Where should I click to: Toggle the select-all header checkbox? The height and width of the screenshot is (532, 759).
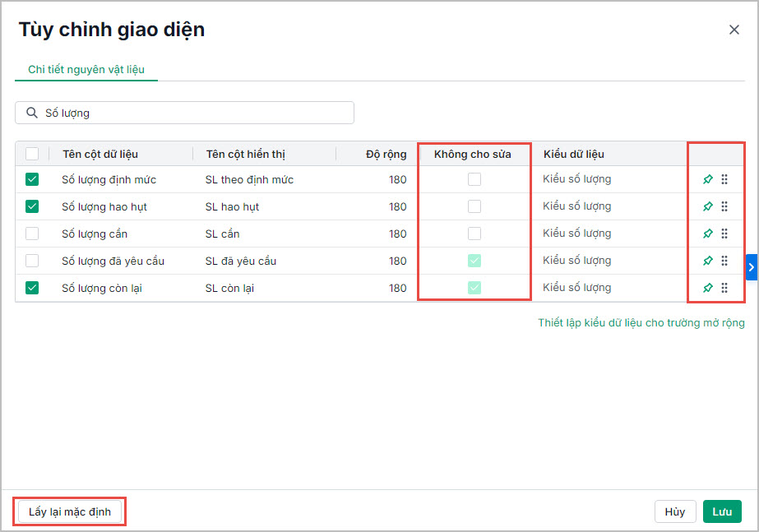coord(32,154)
